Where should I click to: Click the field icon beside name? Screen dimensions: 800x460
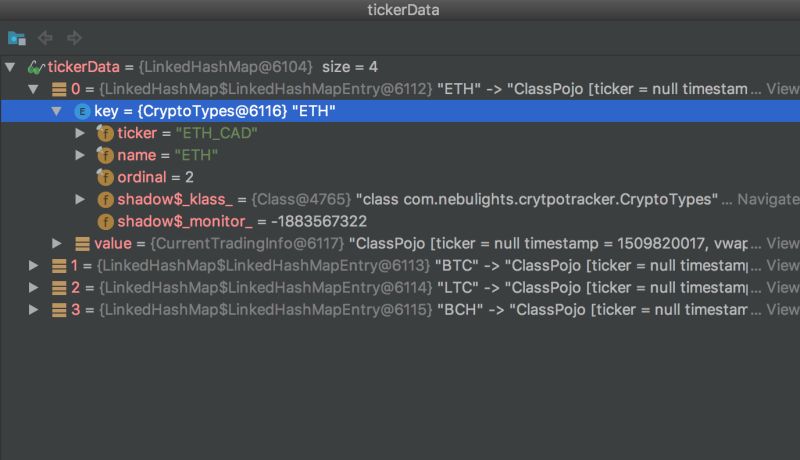[x=105, y=155]
